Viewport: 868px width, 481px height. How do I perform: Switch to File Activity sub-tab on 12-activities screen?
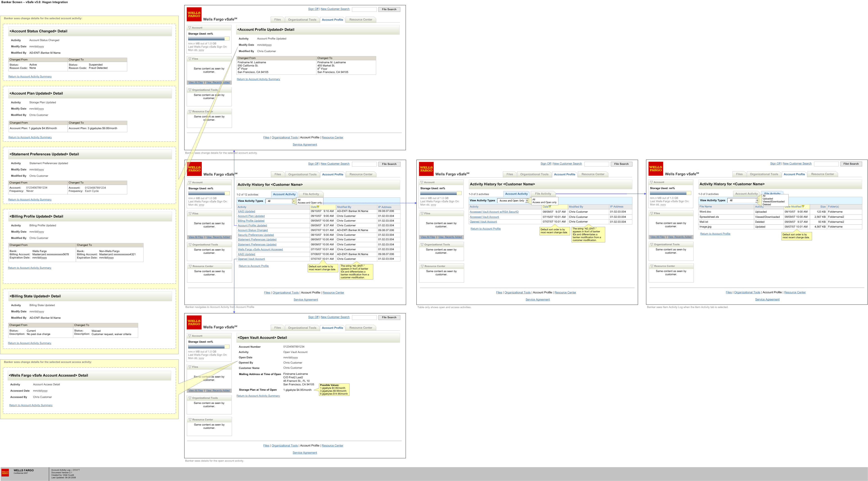pyautogui.click(x=311, y=194)
